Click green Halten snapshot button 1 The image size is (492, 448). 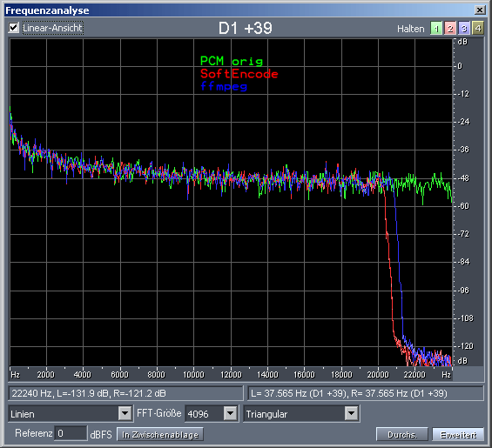(436, 28)
